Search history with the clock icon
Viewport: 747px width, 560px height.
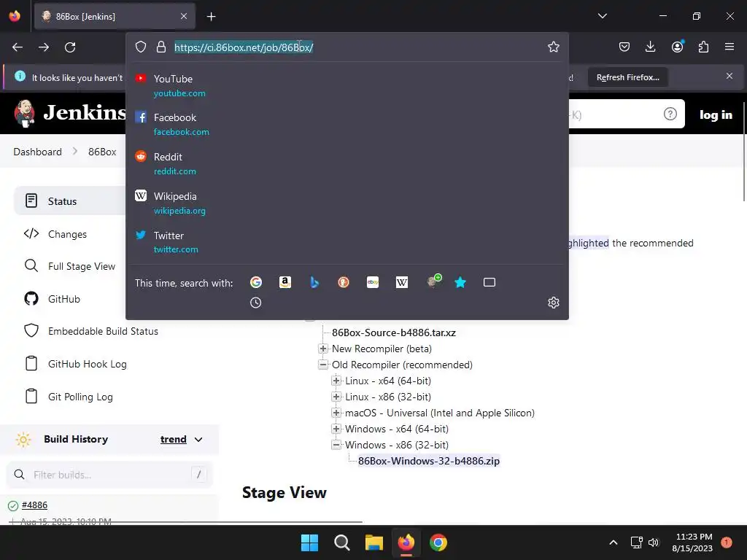256,303
